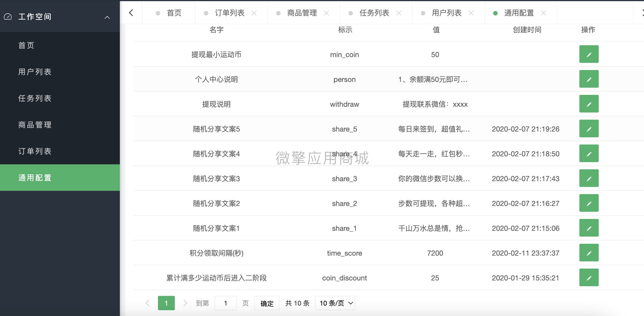Go to next page arrow in pagination
Screen dimensions: 644x316
(185, 303)
